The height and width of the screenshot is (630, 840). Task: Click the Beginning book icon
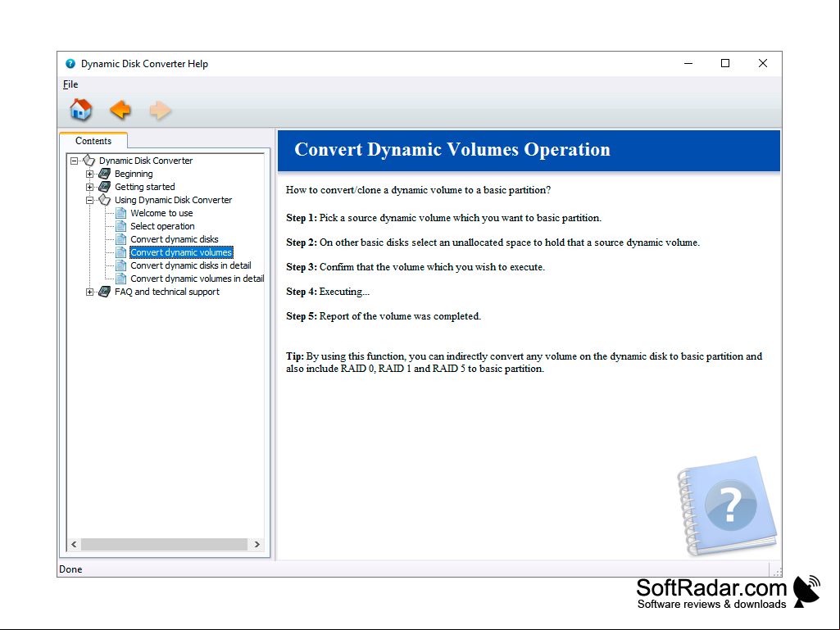click(x=105, y=174)
